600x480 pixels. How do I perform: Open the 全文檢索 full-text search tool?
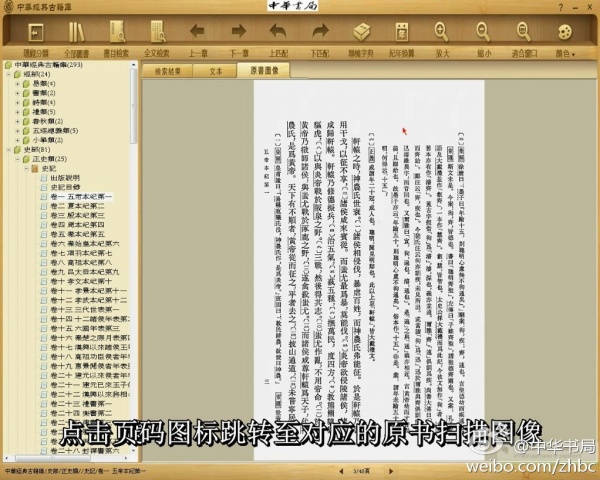click(158, 32)
